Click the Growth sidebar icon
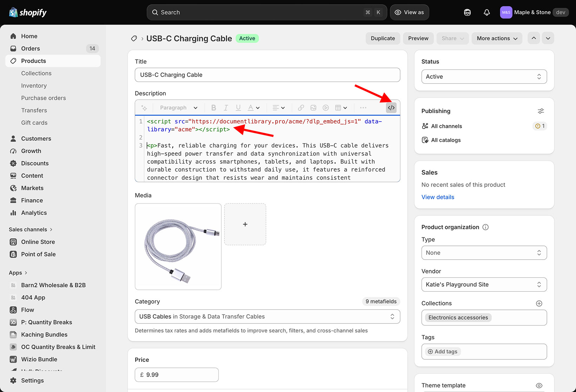This screenshot has width=576, height=392. tap(13, 151)
